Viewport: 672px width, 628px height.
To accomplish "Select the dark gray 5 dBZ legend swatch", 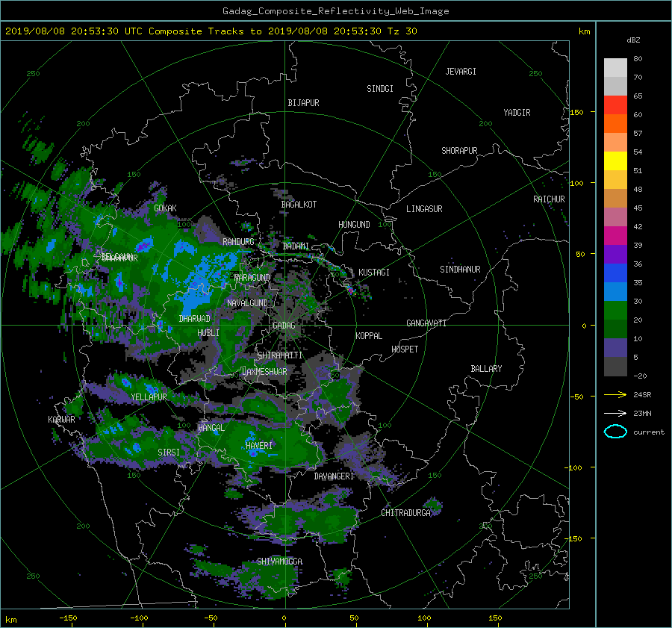I will coord(615,366).
